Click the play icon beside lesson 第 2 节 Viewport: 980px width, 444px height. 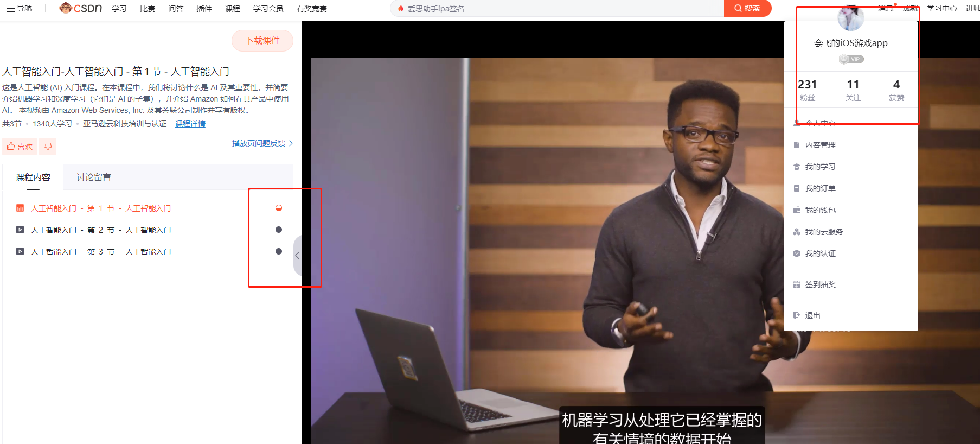(20, 230)
